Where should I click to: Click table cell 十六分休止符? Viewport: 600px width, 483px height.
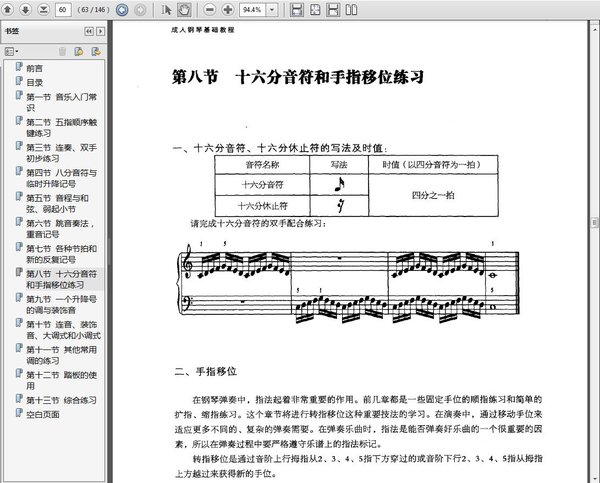pos(262,206)
